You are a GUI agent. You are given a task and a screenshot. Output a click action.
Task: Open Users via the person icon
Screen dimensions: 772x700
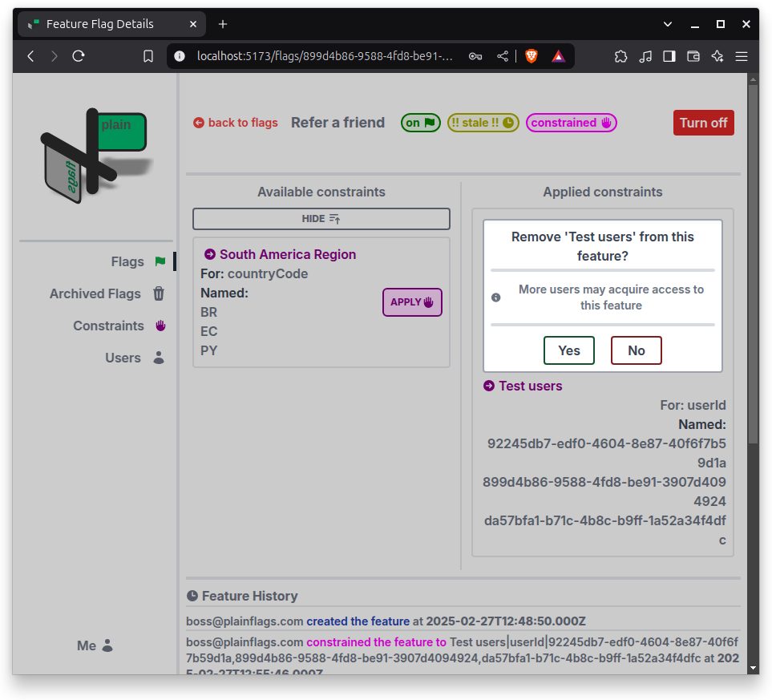(x=157, y=358)
